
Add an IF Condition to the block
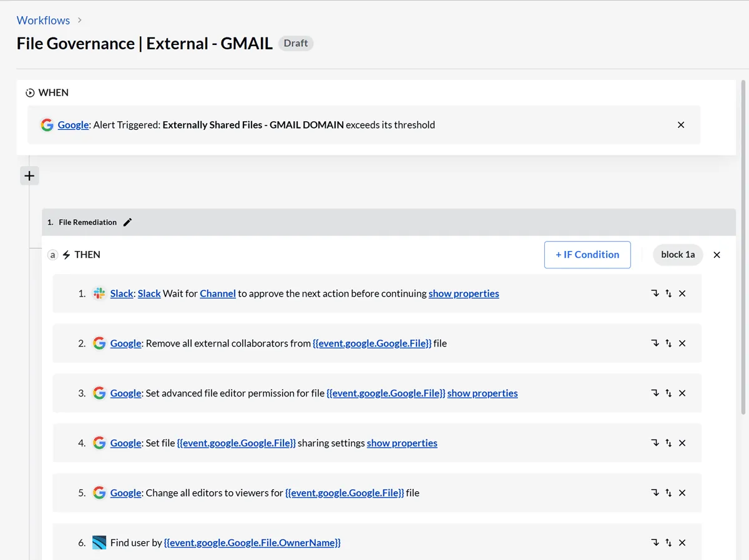tap(587, 255)
